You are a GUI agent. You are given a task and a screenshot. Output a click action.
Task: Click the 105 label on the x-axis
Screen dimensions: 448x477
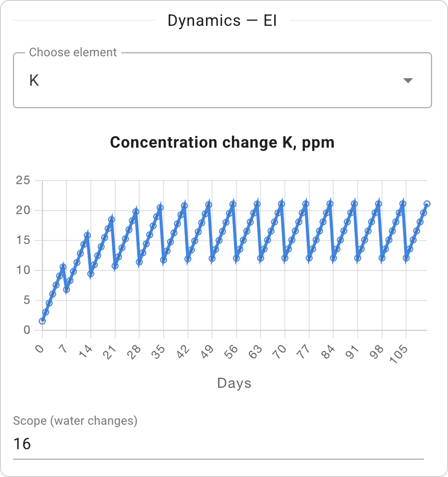coord(399,354)
